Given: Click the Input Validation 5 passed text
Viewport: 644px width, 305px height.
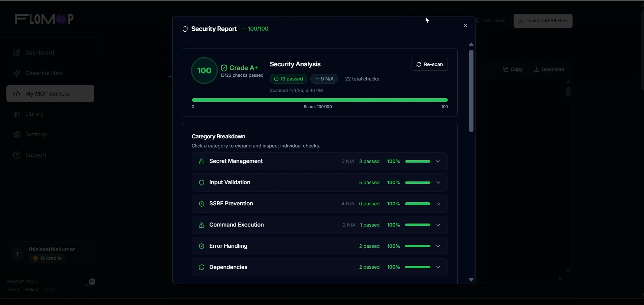Looking at the screenshot, I should [x=369, y=183].
